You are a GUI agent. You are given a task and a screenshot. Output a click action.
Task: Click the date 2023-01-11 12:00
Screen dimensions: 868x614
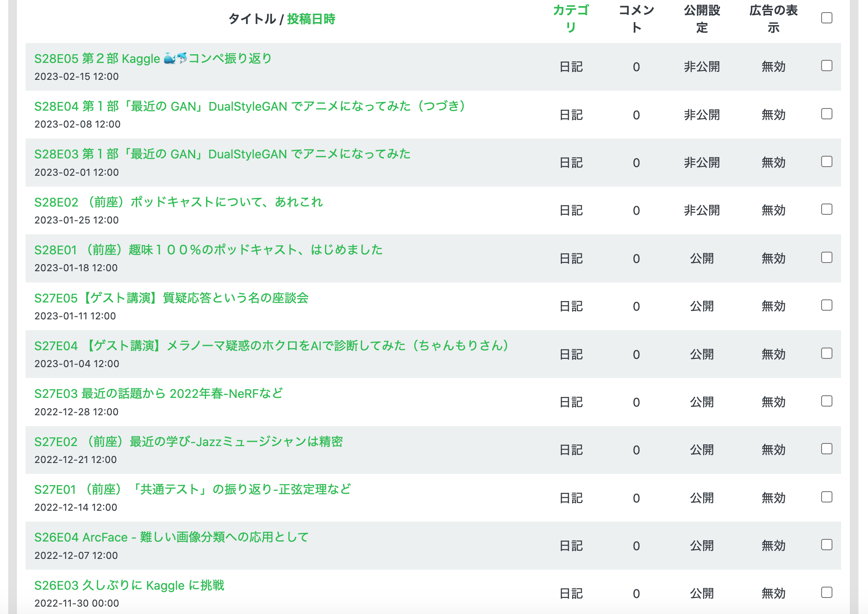(75, 316)
